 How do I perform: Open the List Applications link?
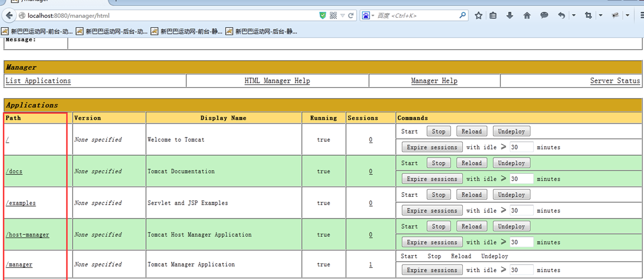(x=38, y=81)
